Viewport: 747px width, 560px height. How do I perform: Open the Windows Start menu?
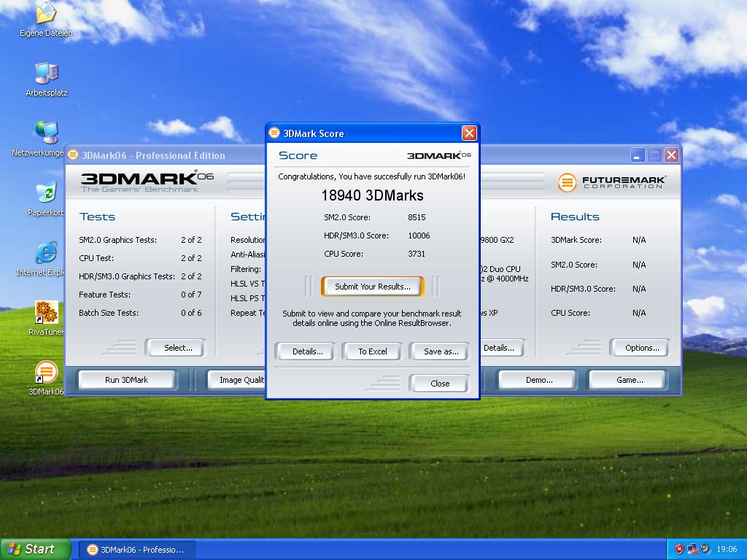(36, 549)
